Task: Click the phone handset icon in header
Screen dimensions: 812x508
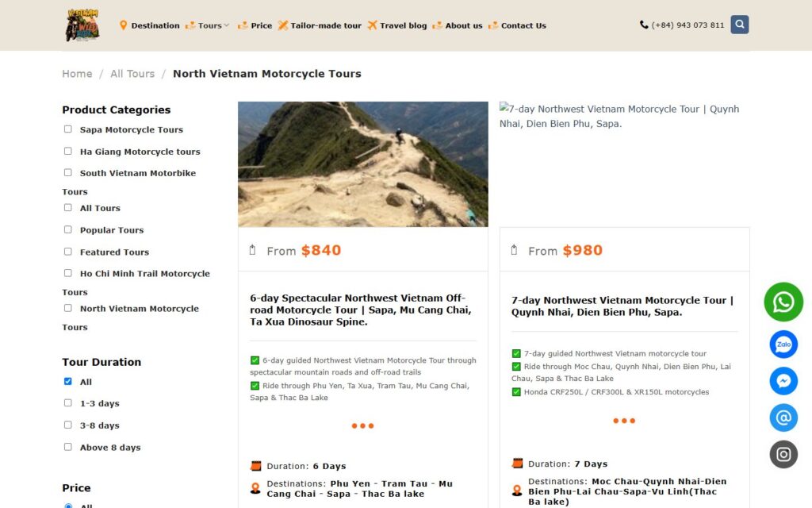Action: [x=644, y=25]
